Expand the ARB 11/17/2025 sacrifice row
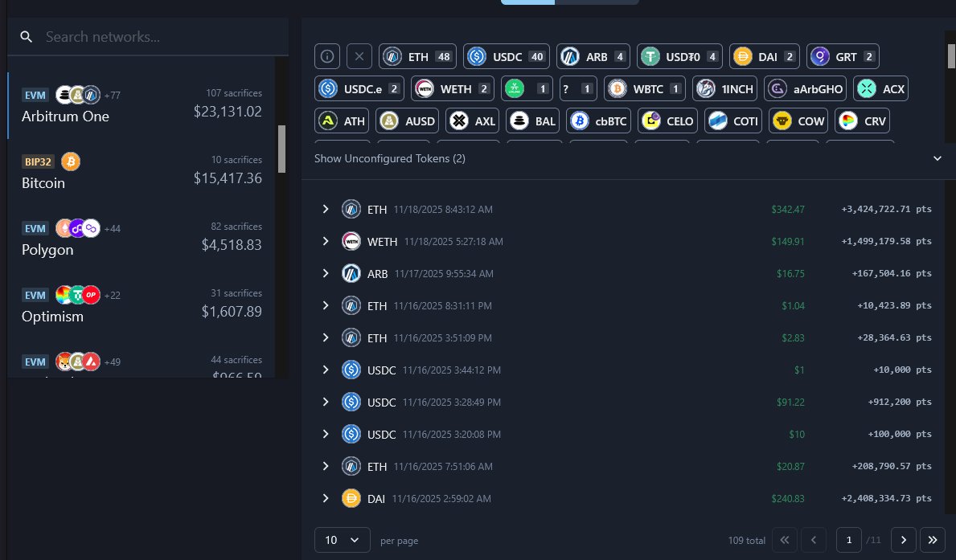Viewport: 956px width, 560px height. coord(326,274)
